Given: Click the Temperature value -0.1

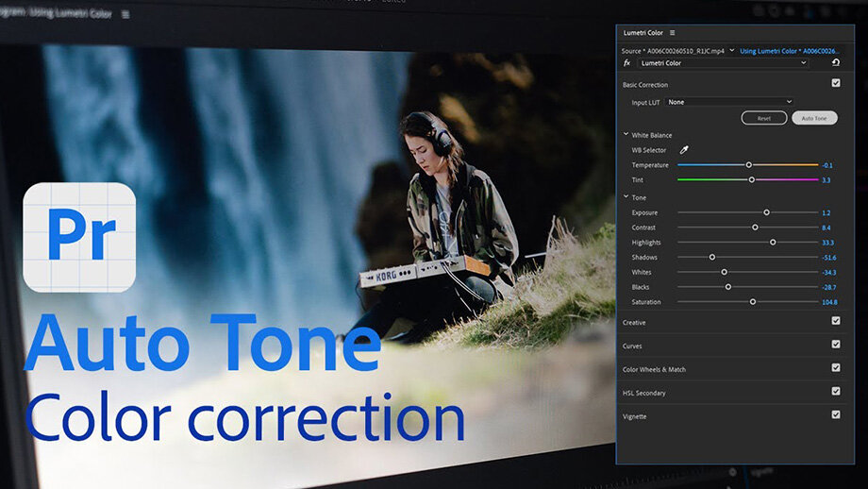Looking at the screenshot, I should click(x=827, y=165).
